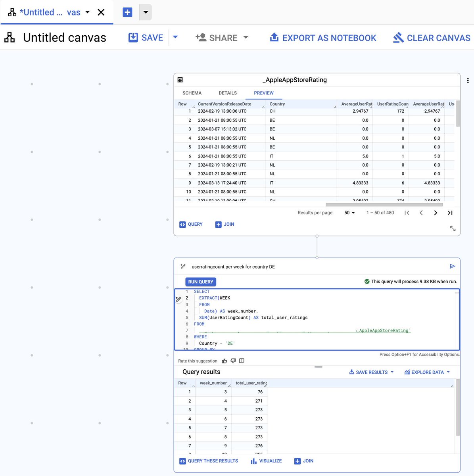This screenshot has width=474, height=476.
Task: Click JOIN button under query results
Action: [x=304, y=461]
